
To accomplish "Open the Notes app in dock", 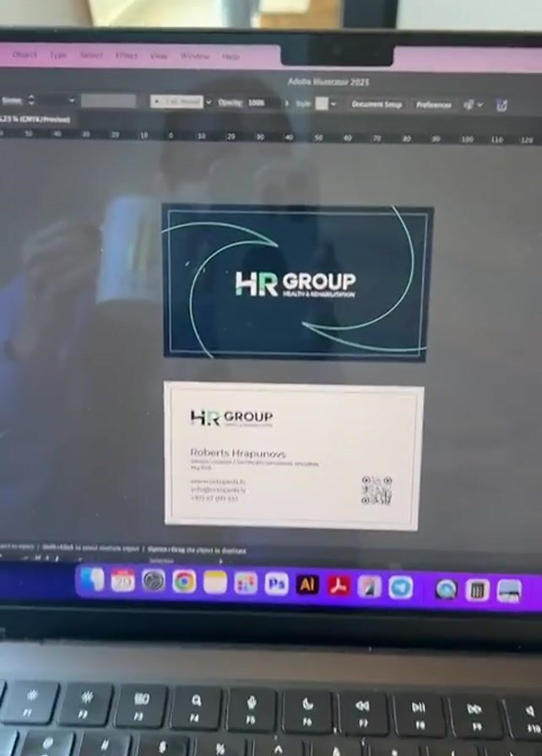I will point(215,582).
